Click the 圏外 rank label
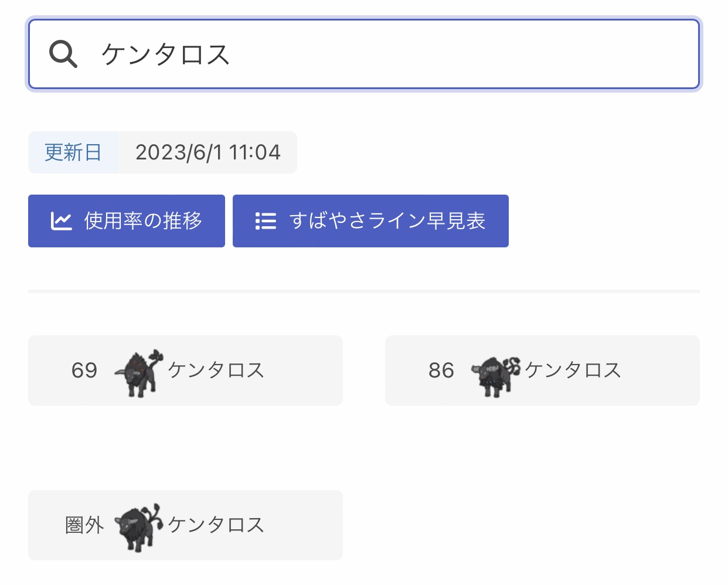Image resolution: width=728 pixels, height=585 pixels. pos(85,525)
